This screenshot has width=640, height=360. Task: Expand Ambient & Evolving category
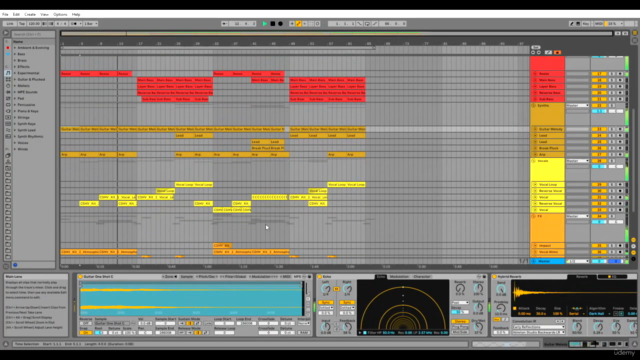15,48
